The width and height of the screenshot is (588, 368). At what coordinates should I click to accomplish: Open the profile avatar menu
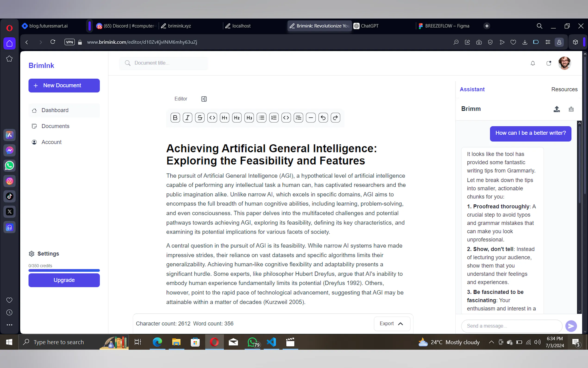(x=564, y=63)
